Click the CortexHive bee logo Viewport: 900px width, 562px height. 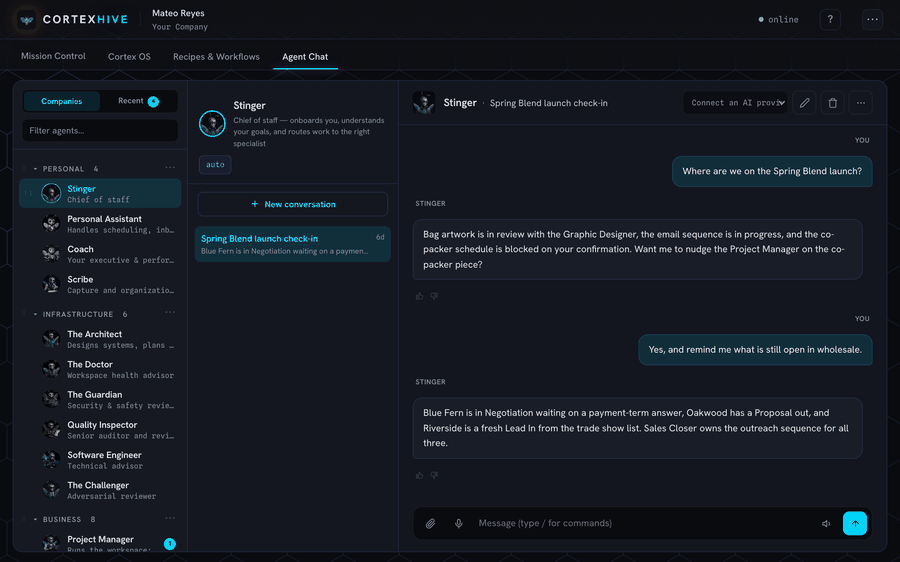(x=26, y=20)
